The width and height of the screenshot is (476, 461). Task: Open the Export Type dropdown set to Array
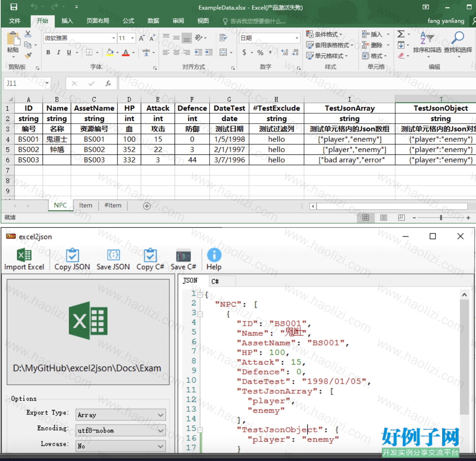point(121,415)
